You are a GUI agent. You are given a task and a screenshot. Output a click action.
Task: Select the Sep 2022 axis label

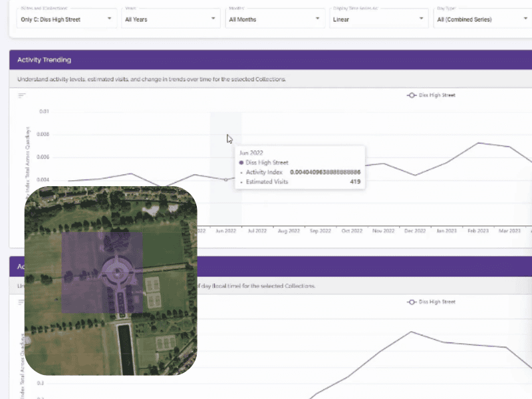coord(321,231)
